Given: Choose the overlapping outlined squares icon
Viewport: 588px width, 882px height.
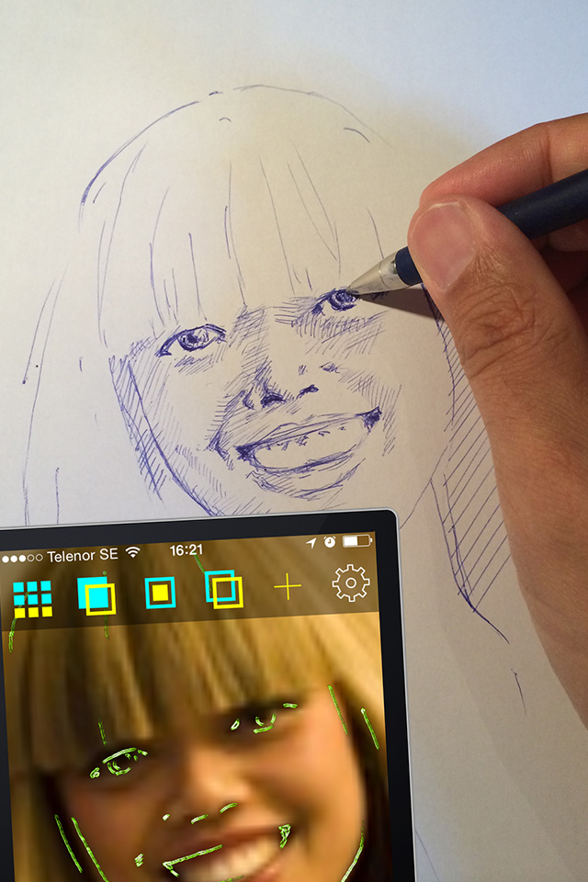Looking at the screenshot, I should 224,589.
